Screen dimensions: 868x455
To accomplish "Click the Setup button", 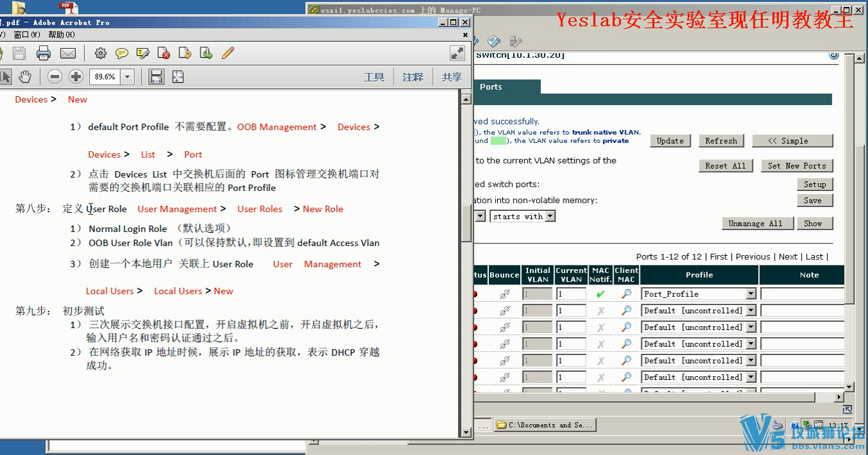I will point(815,185).
